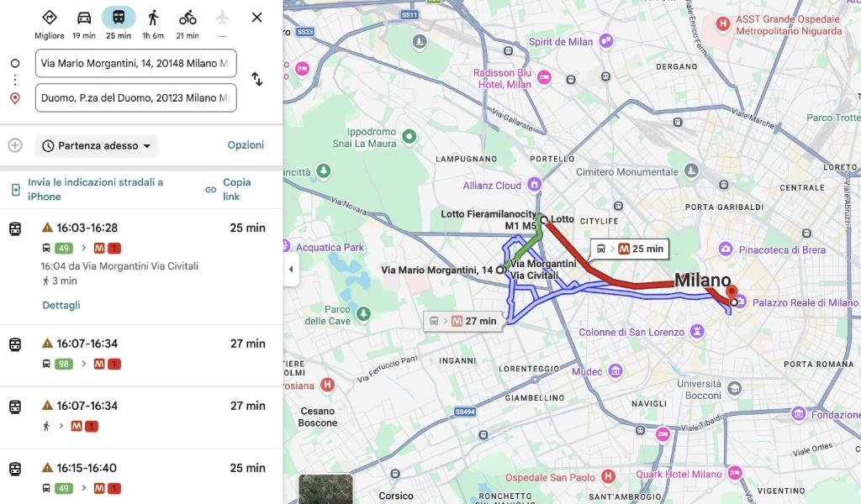Click the bus 98 line badge
The image size is (861, 504).
(x=64, y=364)
